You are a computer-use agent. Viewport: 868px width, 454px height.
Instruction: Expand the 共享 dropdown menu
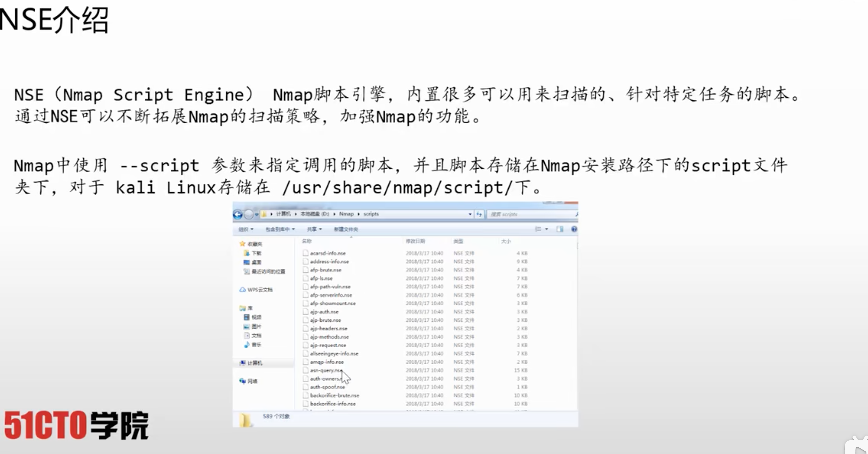pos(314,229)
